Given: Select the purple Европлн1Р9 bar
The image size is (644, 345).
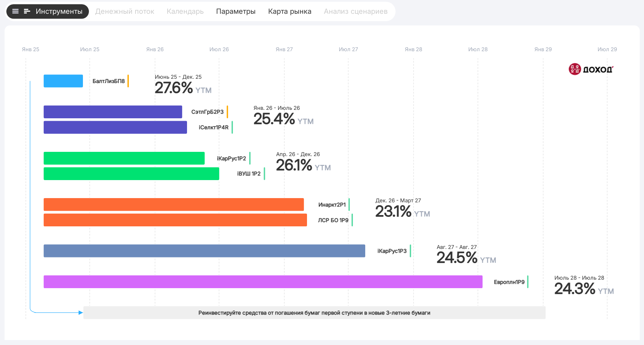Looking at the screenshot, I should [x=263, y=282].
